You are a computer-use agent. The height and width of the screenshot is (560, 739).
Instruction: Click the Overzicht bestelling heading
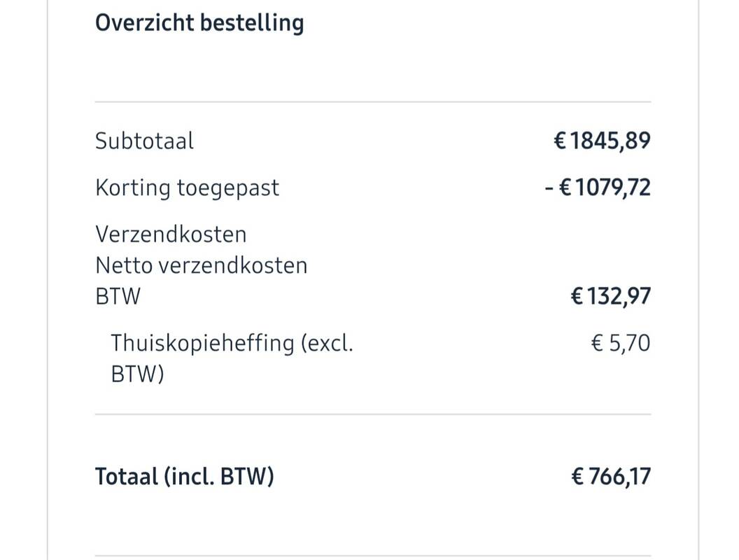point(199,22)
